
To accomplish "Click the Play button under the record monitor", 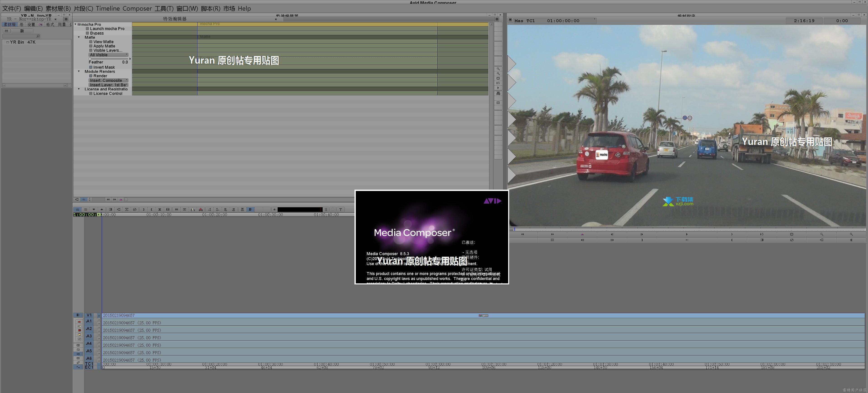I will point(687,234).
